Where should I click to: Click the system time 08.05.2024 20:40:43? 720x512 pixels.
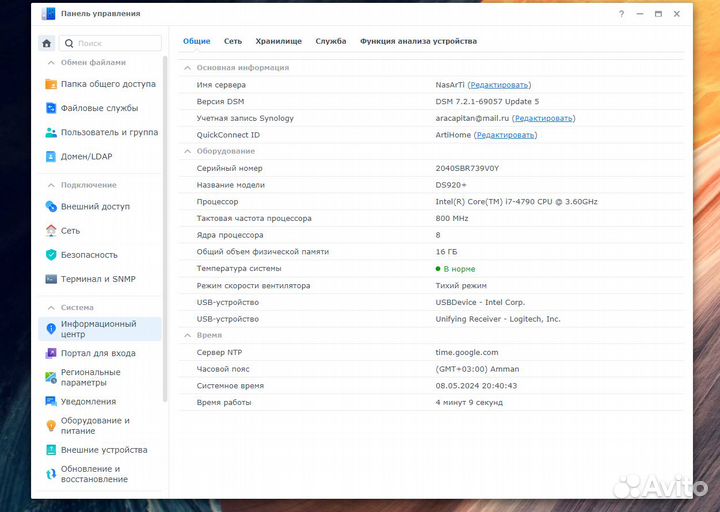click(476, 386)
